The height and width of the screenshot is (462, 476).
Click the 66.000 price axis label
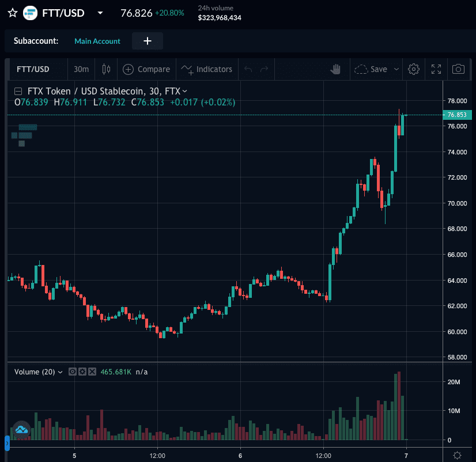[457, 255]
